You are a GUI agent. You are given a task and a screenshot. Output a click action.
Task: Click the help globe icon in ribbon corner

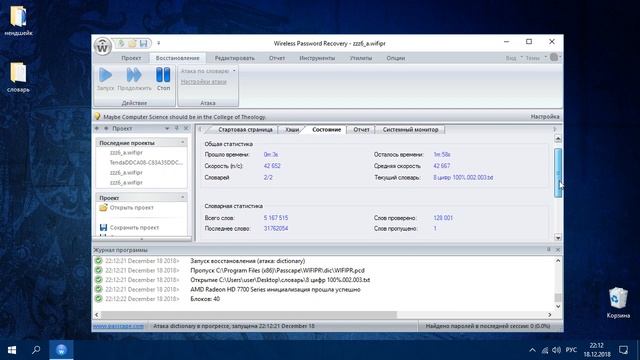click(554, 58)
